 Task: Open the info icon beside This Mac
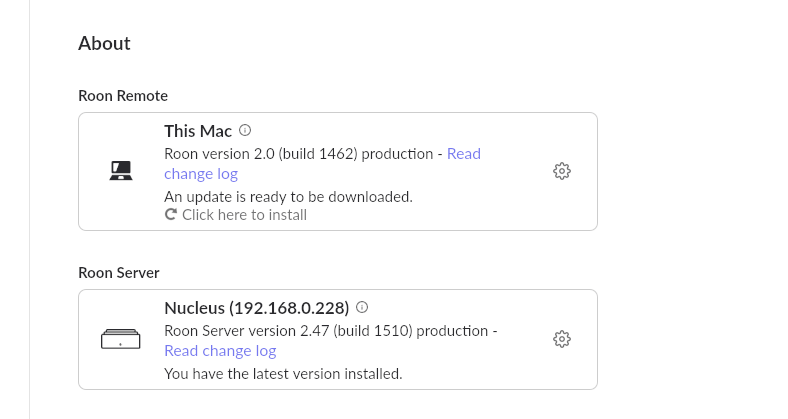click(x=245, y=131)
